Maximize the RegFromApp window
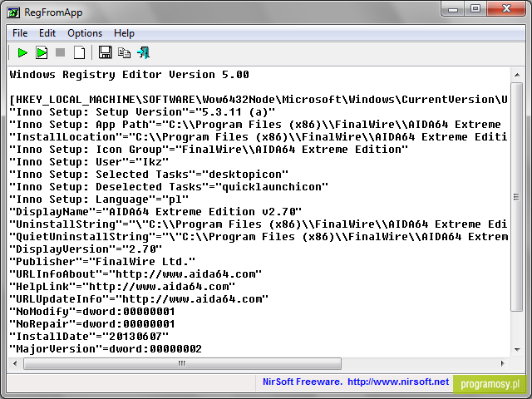This screenshot has height=399, width=532. click(x=475, y=9)
